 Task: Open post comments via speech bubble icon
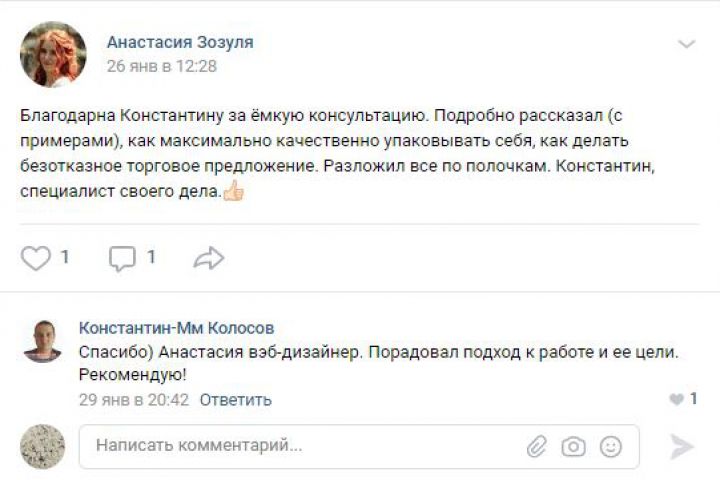tap(122, 258)
